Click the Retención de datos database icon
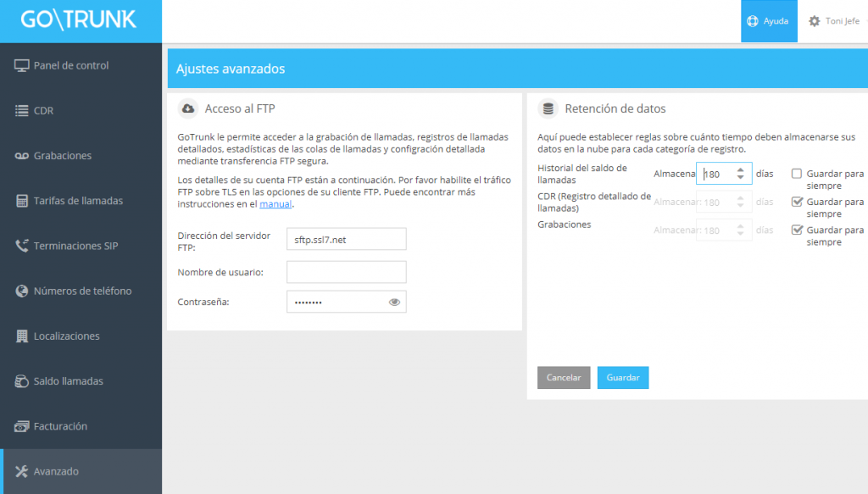 [548, 108]
